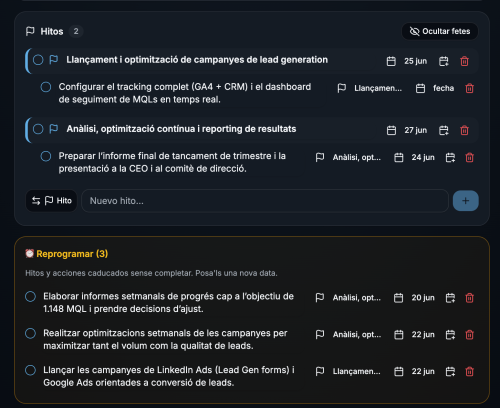Reschedule the Preparar l'informe final action
Screen dimensions: 500x408
click(450, 158)
